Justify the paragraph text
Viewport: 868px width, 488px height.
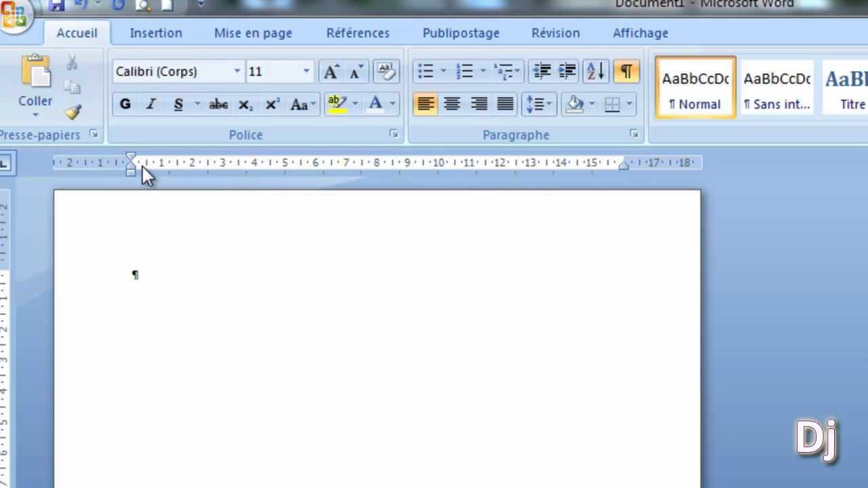(505, 104)
